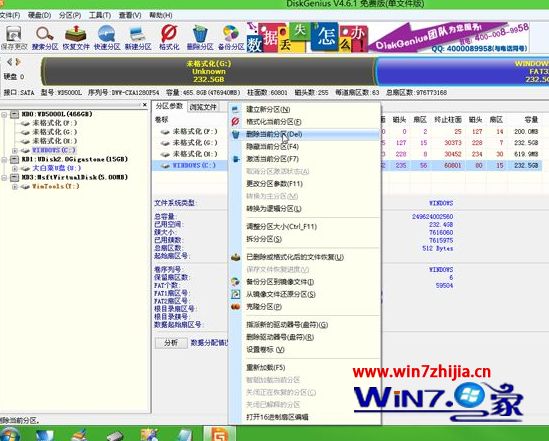The height and width of the screenshot is (441, 549).
Task: Click the icon beside 激活当前分区
Action: 236,159
